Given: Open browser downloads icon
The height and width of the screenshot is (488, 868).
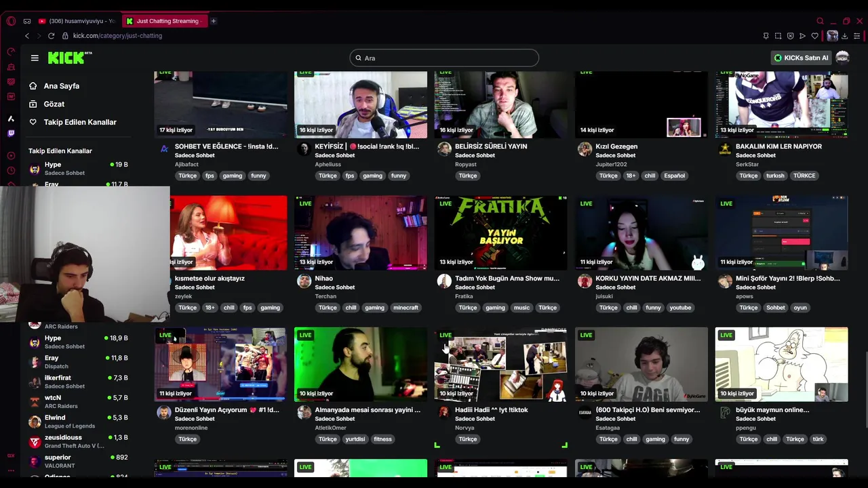Looking at the screenshot, I should (x=844, y=36).
